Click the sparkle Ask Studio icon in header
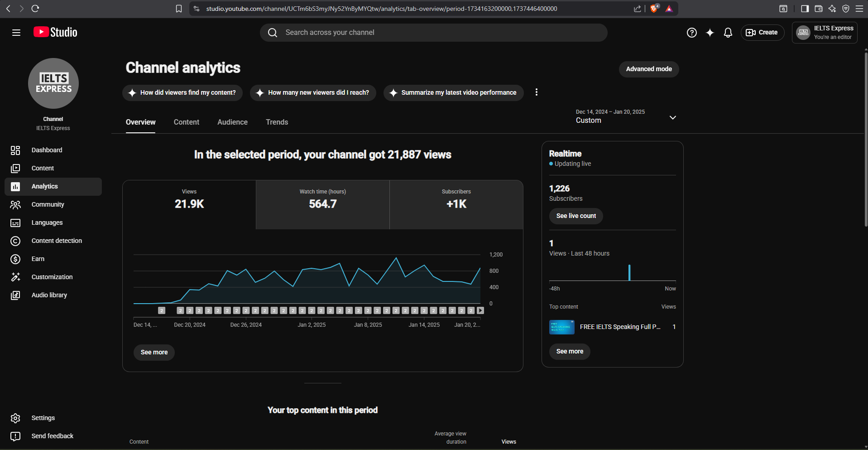 [710, 33]
